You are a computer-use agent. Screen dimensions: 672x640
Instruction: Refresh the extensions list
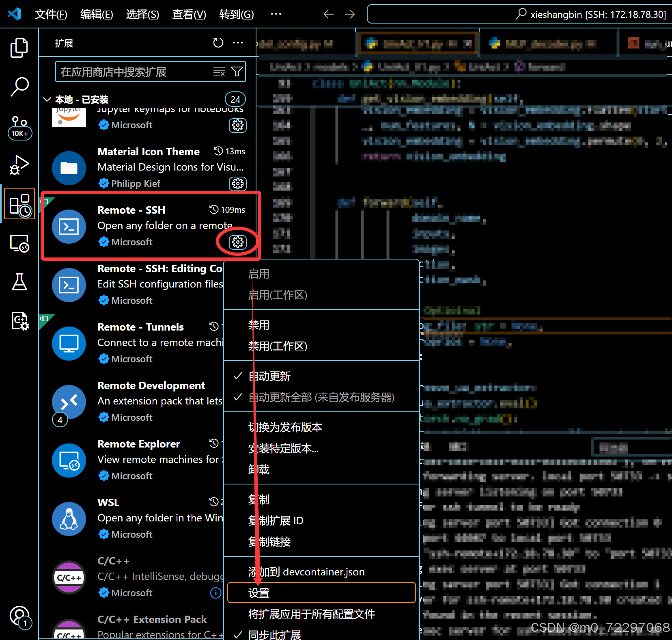218,43
